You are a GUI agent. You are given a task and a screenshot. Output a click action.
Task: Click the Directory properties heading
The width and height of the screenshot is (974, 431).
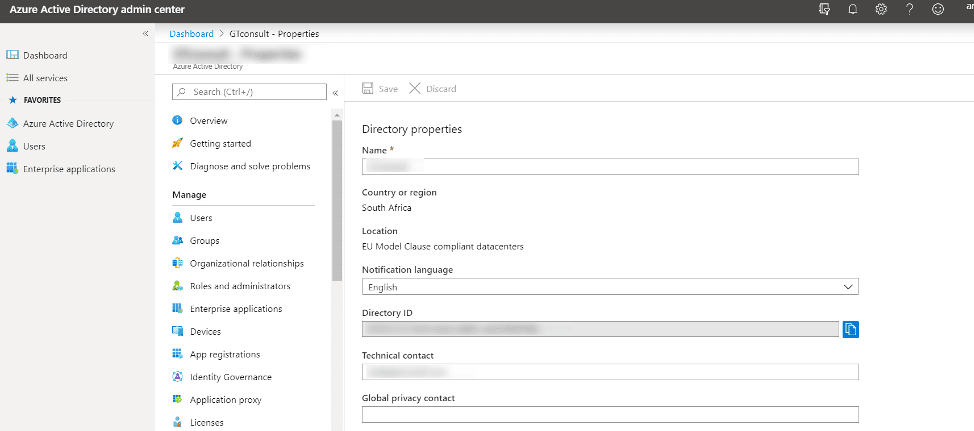click(412, 130)
